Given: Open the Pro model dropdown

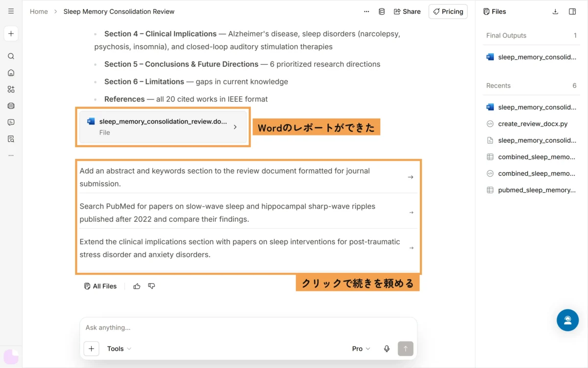Looking at the screenshot, I should [361, 349].
